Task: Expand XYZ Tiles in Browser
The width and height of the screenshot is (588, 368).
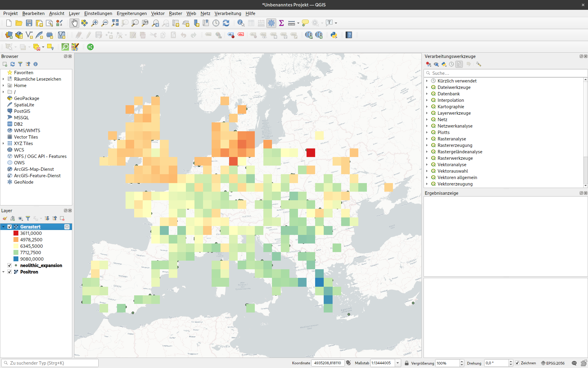Action: (3, 144)
